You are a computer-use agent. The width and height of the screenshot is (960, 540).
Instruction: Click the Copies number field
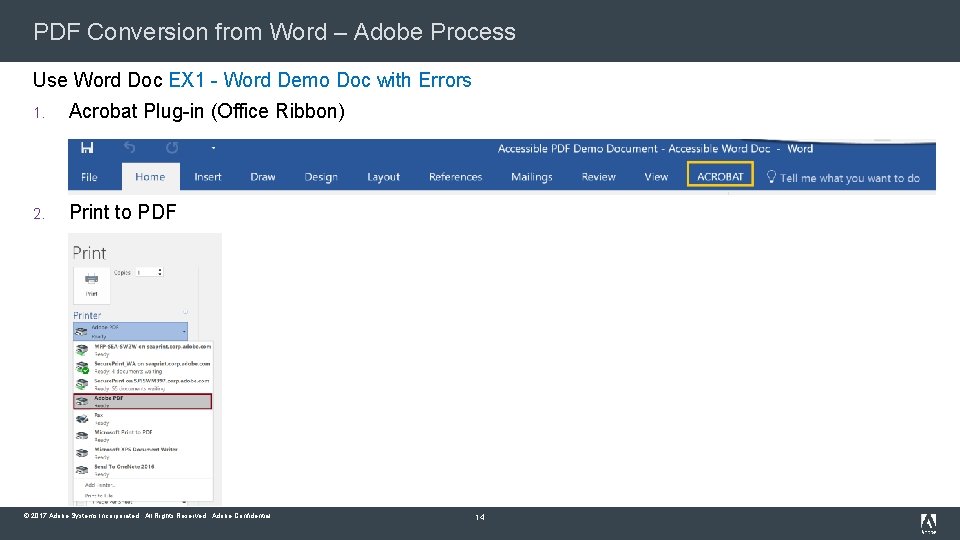tap(146, 272)
